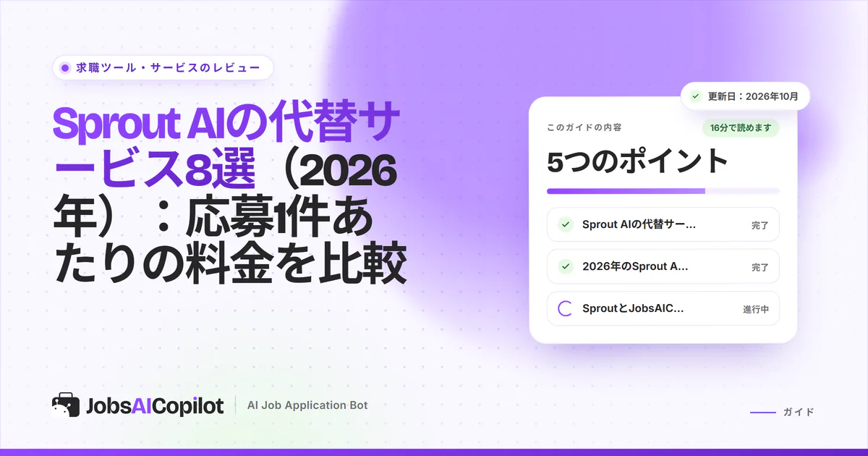Image resolution: width=868 pixels, height=456 pixels.
Task: Click the loading spinner for 'SproutとJobsAIC…'
Action: [566, 308]
